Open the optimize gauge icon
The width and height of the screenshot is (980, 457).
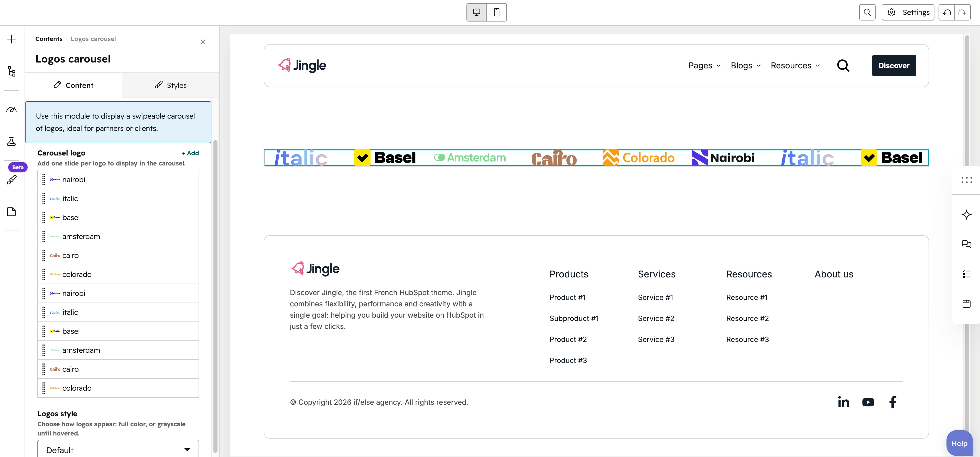[x=12, y=110]
